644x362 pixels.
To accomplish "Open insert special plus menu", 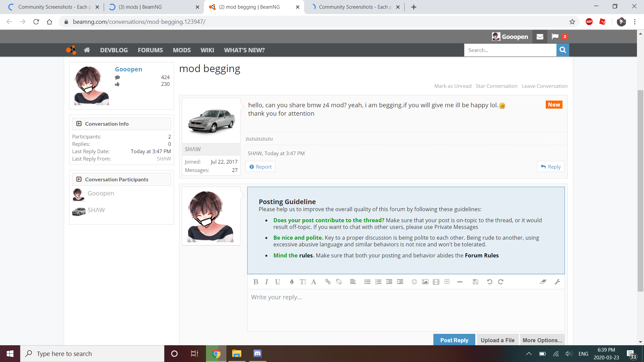I will [x=447, y=282].
